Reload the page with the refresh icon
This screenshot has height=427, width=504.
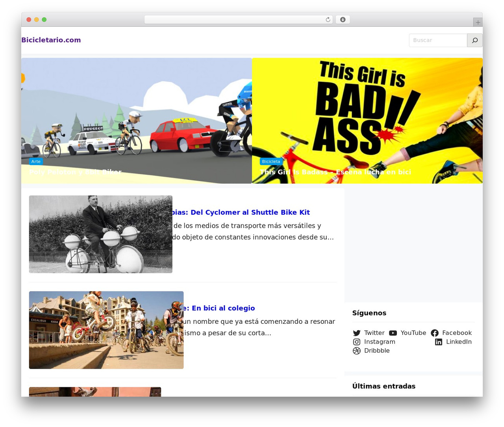328,20
